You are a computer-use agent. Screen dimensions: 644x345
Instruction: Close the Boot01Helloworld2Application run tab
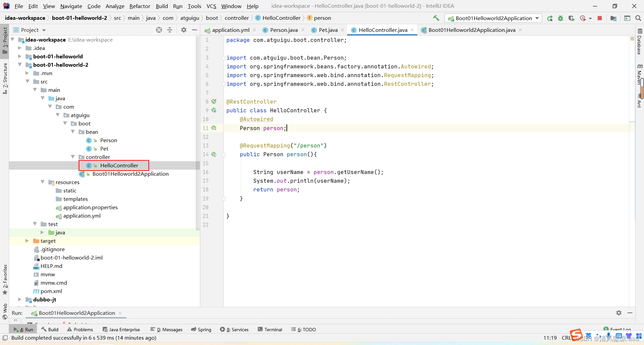point(120,313)
